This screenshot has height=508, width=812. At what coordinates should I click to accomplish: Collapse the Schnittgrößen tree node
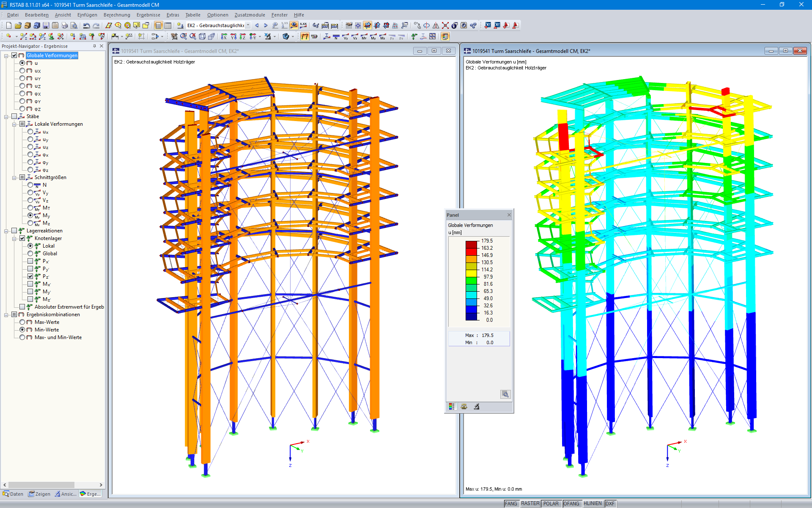click(14, 178)
